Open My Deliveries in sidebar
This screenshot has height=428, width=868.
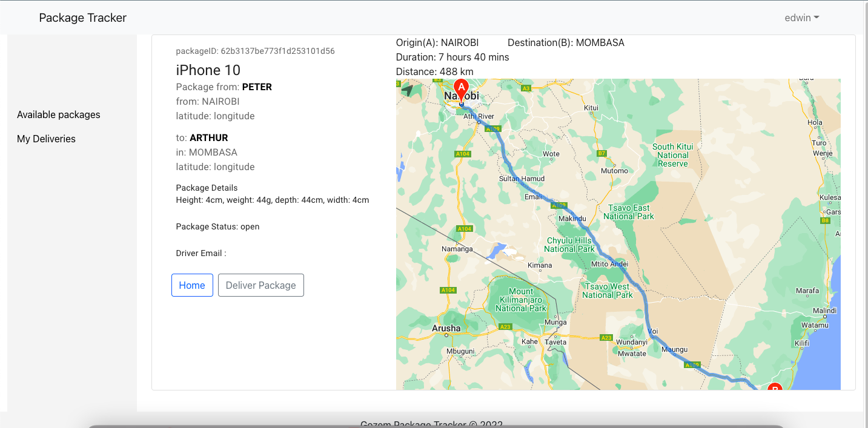point(46,139)
